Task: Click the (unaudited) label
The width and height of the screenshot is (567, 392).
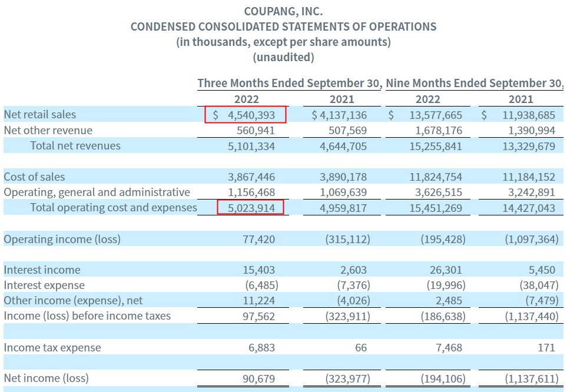Action: click(x=283, y=57)
